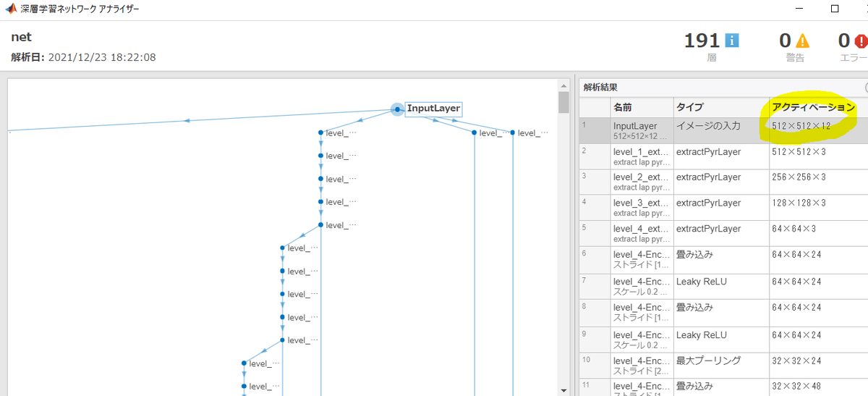Screen dimensions: 868x396
Task: Select Leaky ReLU type in row 7
Action: pyautogui.click(x=721, y=287)
